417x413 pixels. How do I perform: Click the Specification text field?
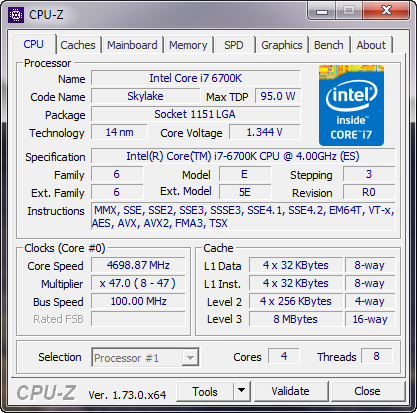(243, 156)
